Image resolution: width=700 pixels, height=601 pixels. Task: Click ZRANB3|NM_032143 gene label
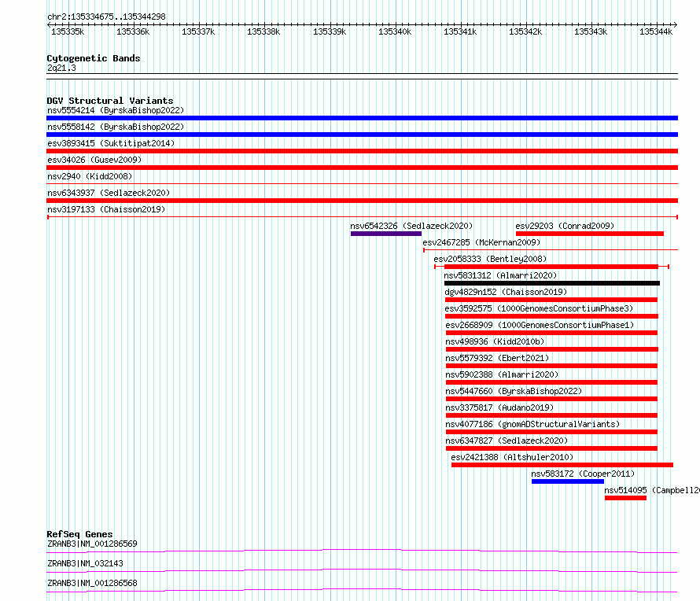pyautogui.click(x=85, y=563)
